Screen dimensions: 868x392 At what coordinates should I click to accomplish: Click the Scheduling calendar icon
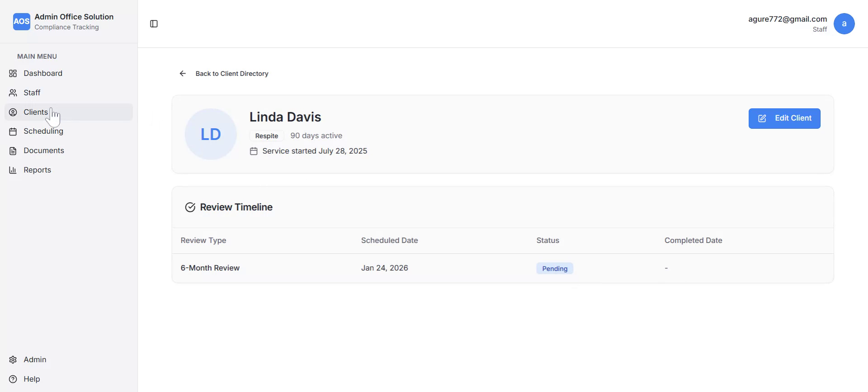click(13, 131)
